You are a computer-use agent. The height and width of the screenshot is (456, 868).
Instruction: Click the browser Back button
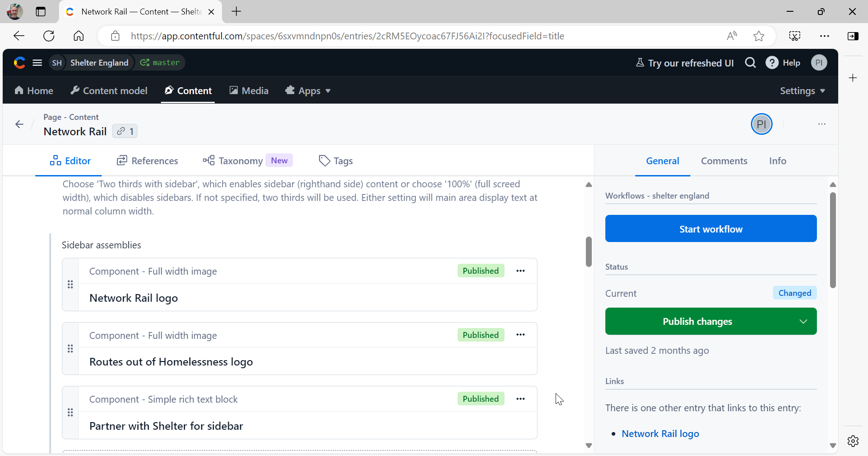click(19, 36)
